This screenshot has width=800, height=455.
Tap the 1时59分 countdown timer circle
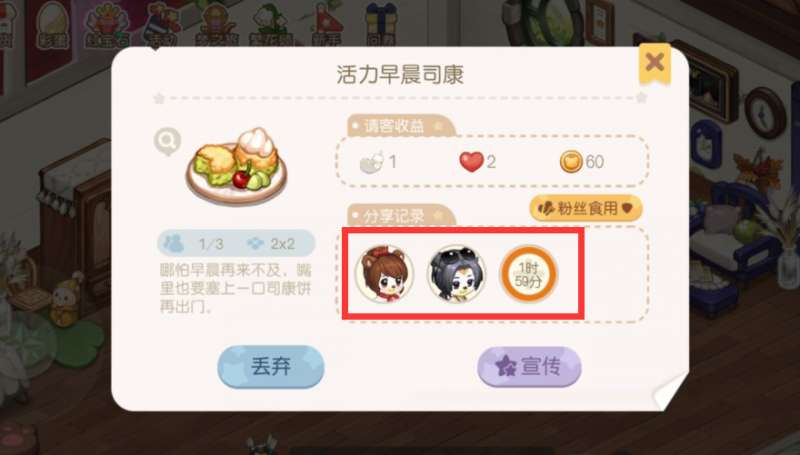click(528, 274)
